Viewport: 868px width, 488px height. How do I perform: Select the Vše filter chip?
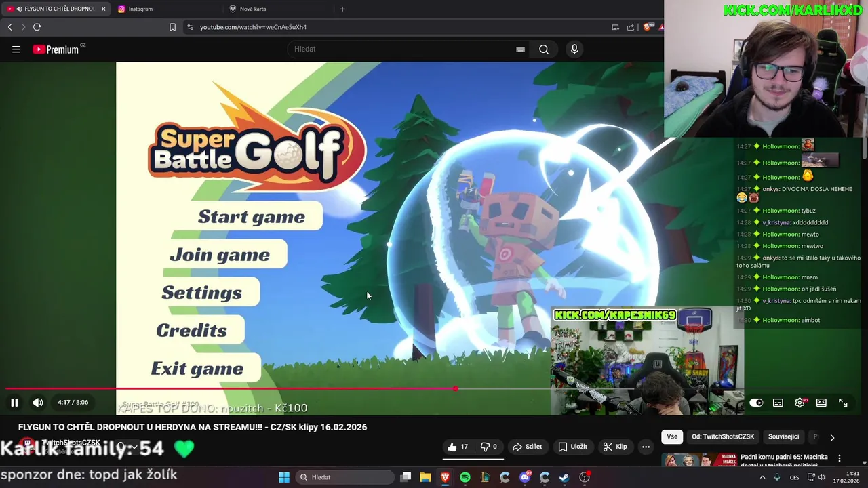671,437
